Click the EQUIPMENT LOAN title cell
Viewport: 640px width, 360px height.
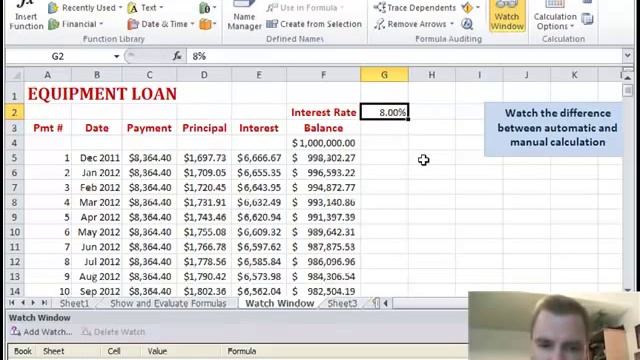point(102,94)
